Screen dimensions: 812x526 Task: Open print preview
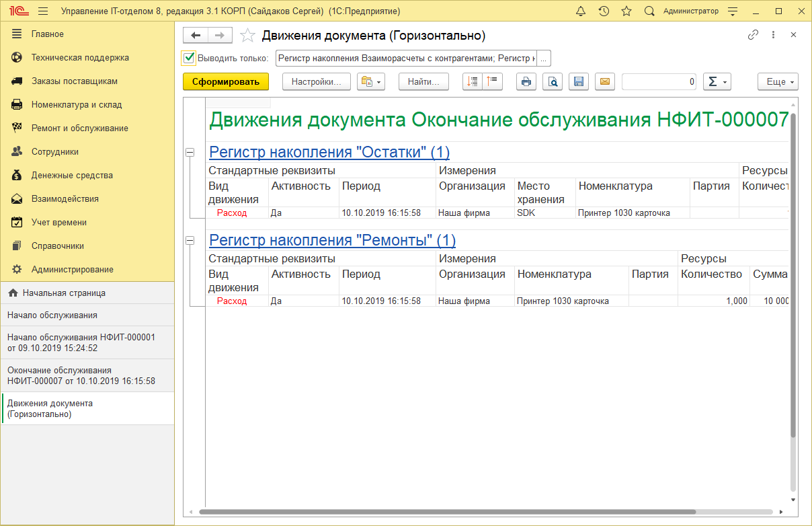(553, 81)
